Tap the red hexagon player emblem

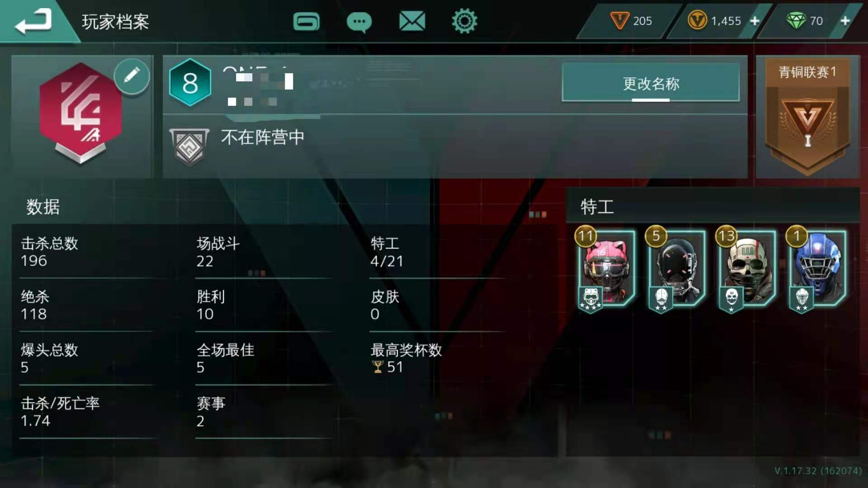click(x=80, y=113)
